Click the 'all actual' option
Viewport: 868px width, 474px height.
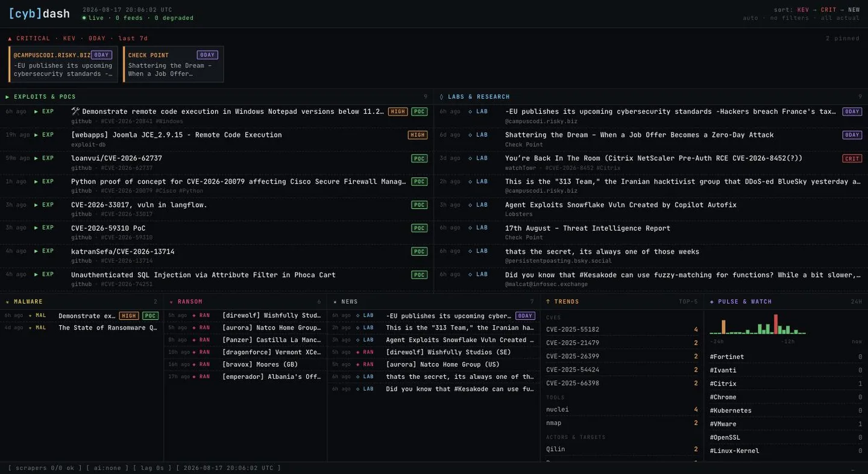[840, 18]
